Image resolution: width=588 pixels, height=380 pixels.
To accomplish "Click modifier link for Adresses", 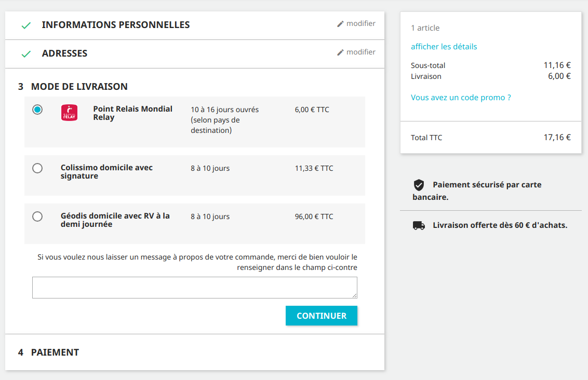I will pyautogui.click(x=361, y=52).
